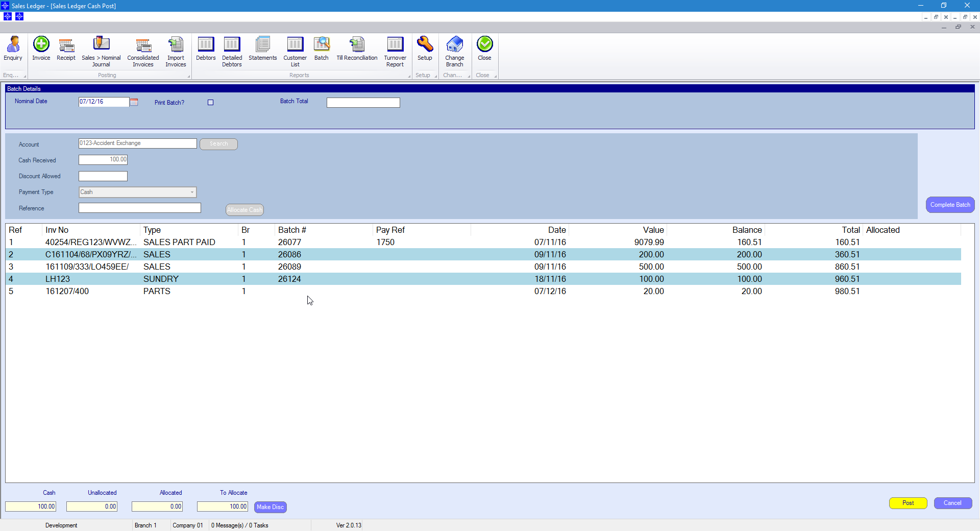The width and height of the screenshot is (980, 531).
Task: Run the Debtors report
Action: [206, 49]
